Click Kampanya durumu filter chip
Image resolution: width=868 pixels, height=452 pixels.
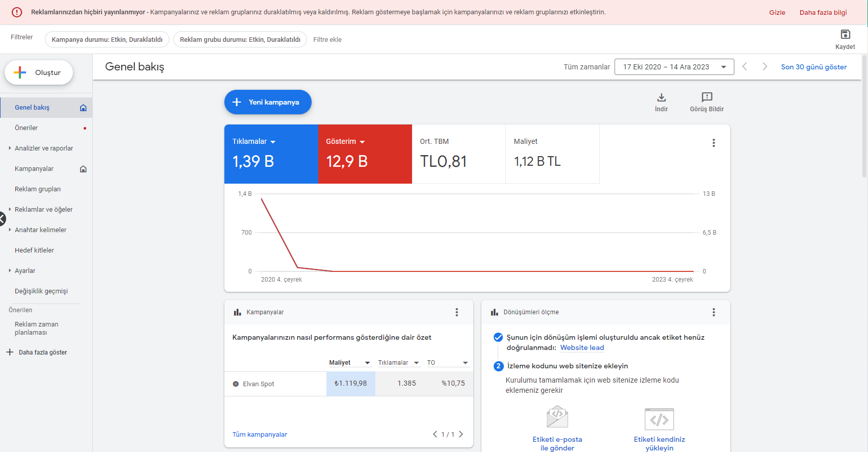pyautogui.click(x=107, y=39)
